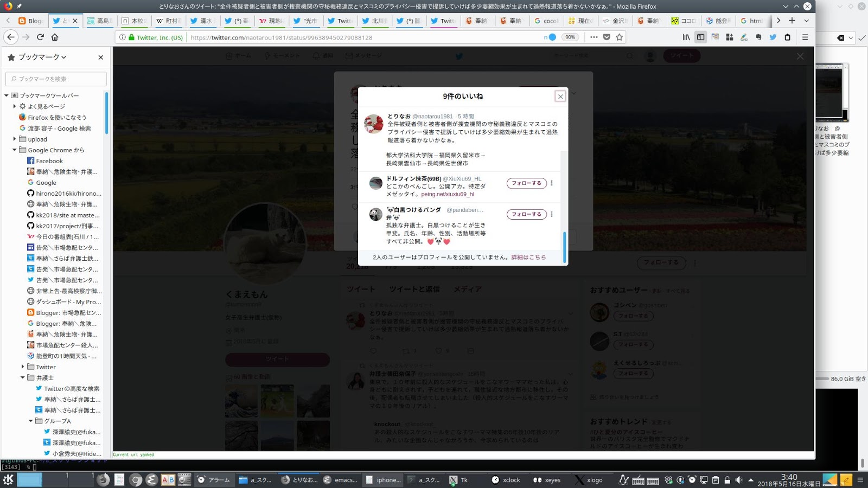Open the peing.net/xiuxiu69_hl link
This screenshot has height=488, width=868.
[x=448, y=194]
